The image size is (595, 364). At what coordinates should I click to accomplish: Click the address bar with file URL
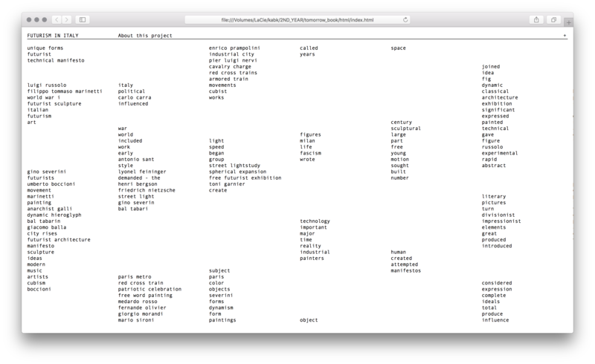click(297, 20)
